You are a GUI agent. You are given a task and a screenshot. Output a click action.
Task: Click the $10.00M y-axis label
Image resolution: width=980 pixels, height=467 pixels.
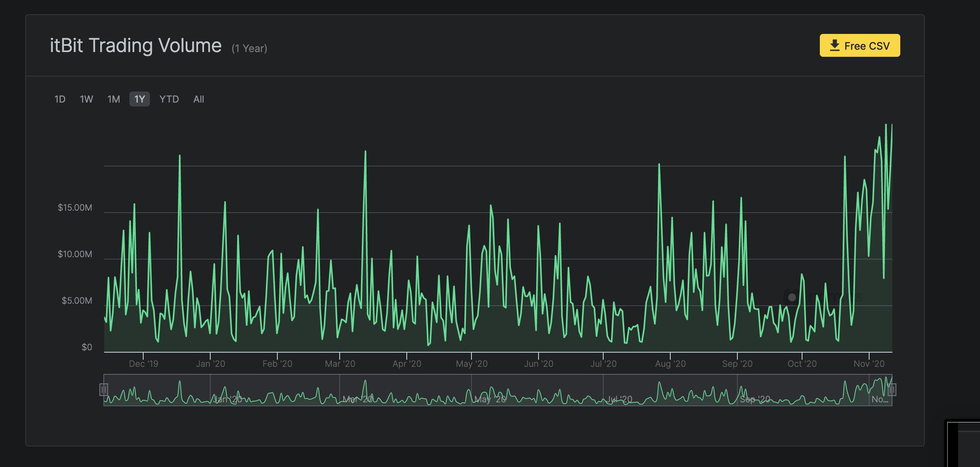[x=75, y=254]
